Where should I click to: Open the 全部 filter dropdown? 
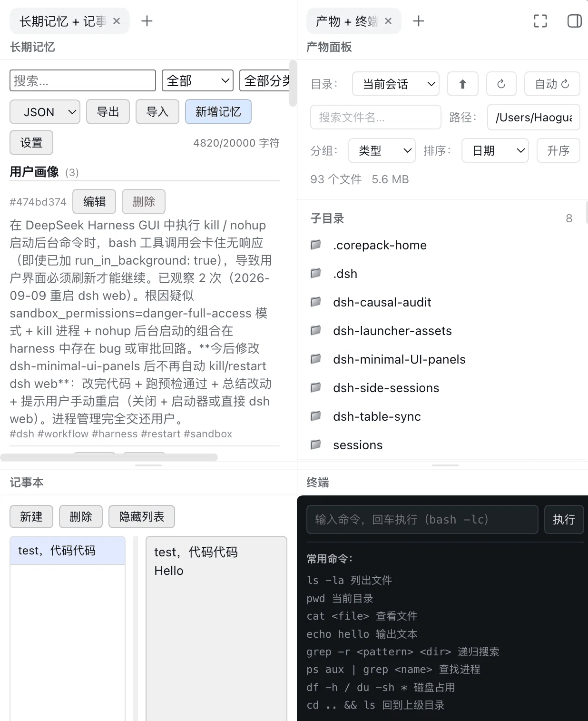[197, 80]
